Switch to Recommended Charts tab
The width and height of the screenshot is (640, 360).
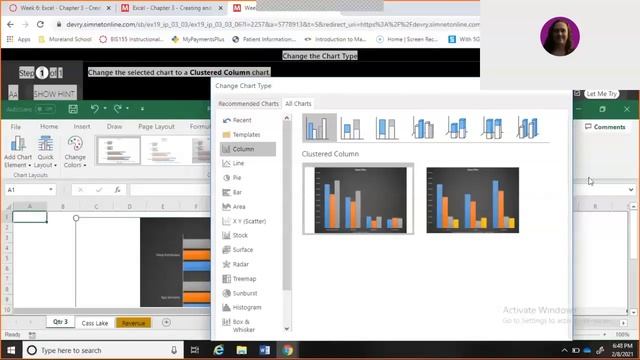click(248, 104)
